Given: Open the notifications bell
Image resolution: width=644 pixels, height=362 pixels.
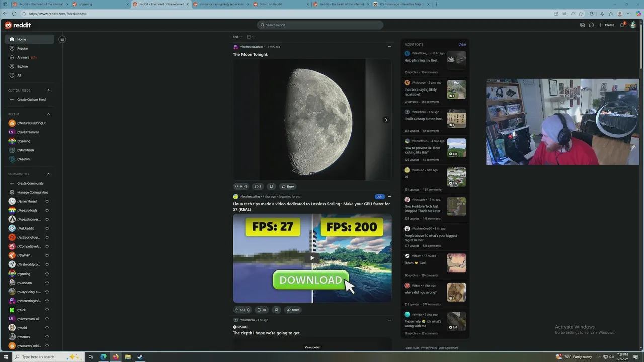Looking at the screenshot, I should pyautogui.click(x=622, y=25).
